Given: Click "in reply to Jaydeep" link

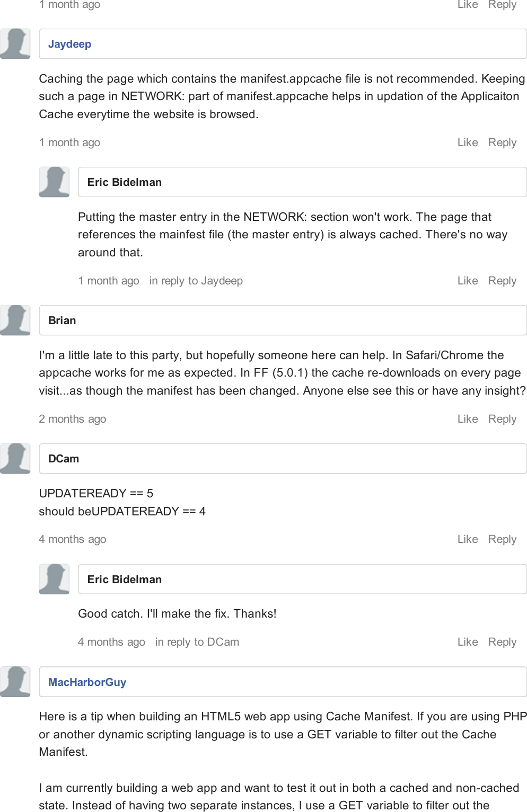Looking at the screenshot, I should click(x=196, y=281).
